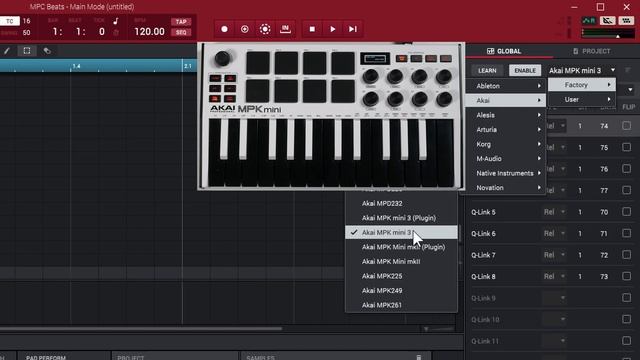Toggle the Flip checkbox for Q-Link 11
640x360 pixels.
627,341
